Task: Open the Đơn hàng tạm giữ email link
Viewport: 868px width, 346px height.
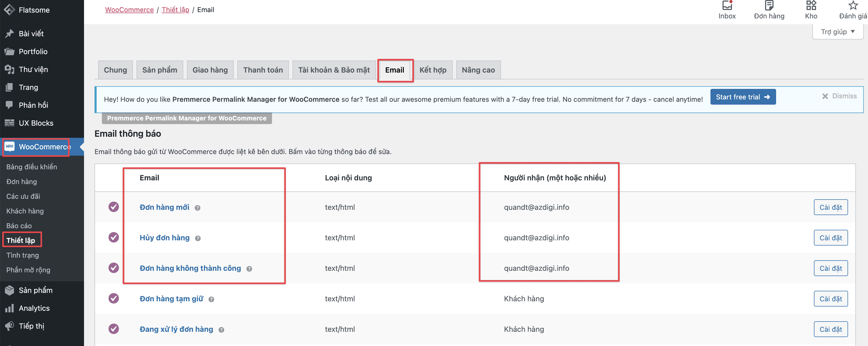Action: point(171,299)
